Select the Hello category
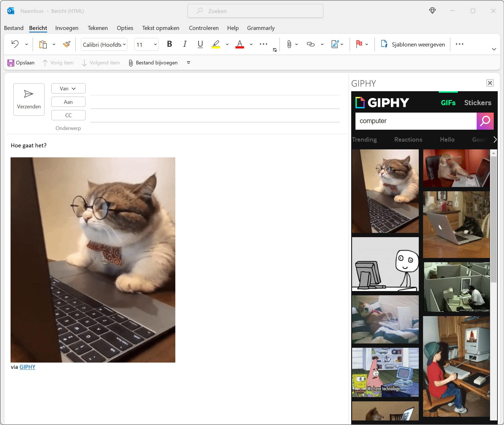This screenshot has width=504, height=425. (x=447, y=139)
